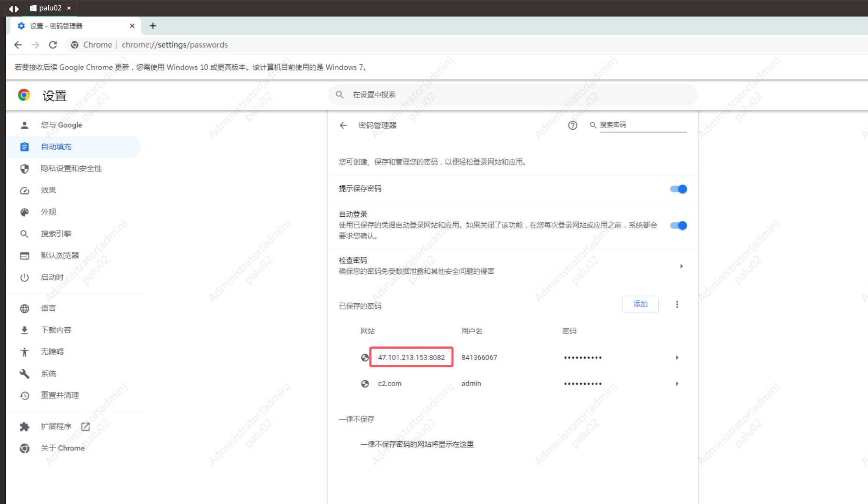Click the back arrow beside 密码管理器

(x=343, y=125)
